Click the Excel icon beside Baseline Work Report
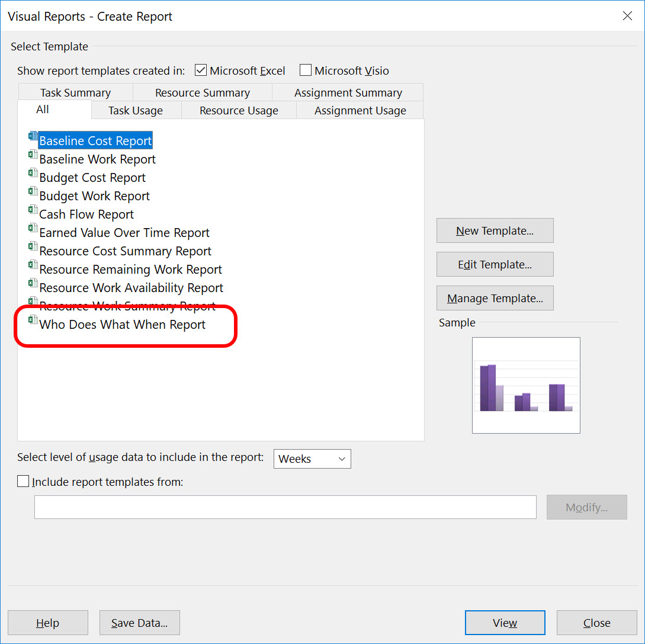645x644 pixels. [x=33, y=155]
